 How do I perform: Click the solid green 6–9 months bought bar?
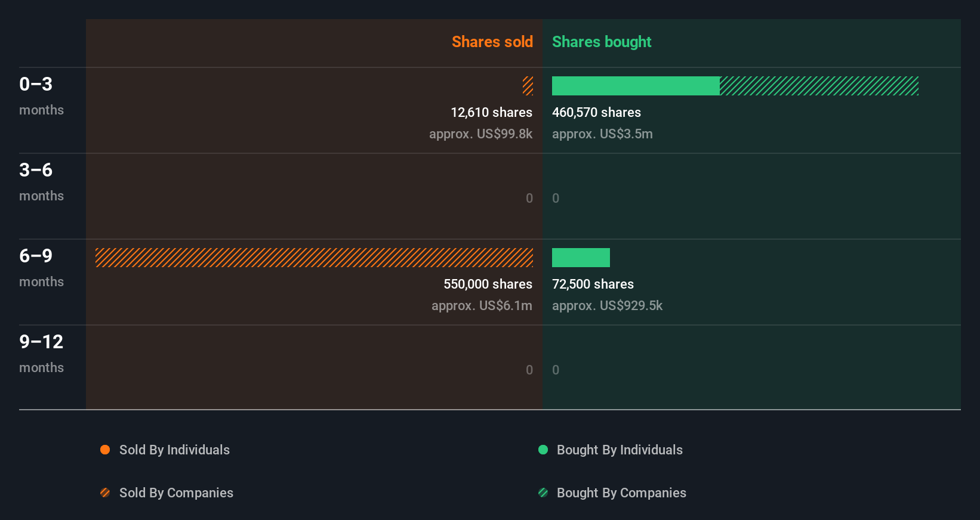tap(581, 258)
